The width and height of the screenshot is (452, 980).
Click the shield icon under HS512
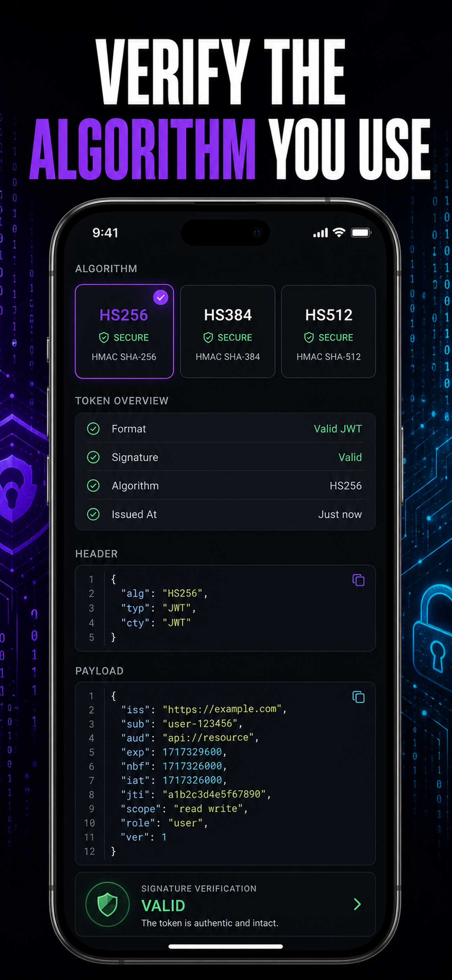coord(309,338)
